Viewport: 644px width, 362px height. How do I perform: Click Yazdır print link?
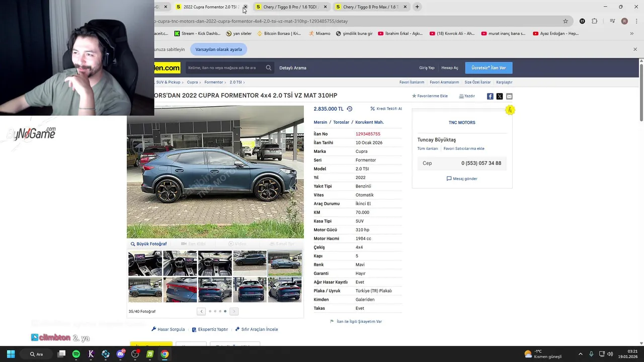point(467,96)
